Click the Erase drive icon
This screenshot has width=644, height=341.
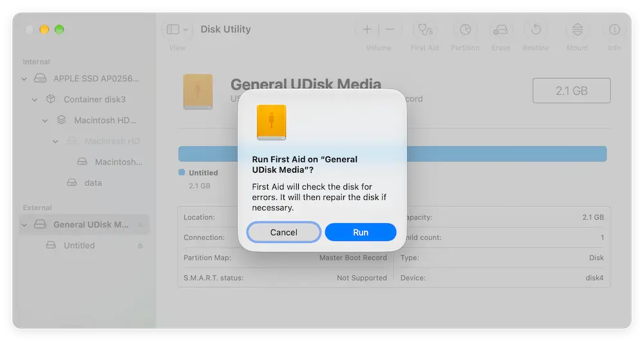tap(500, 30)
